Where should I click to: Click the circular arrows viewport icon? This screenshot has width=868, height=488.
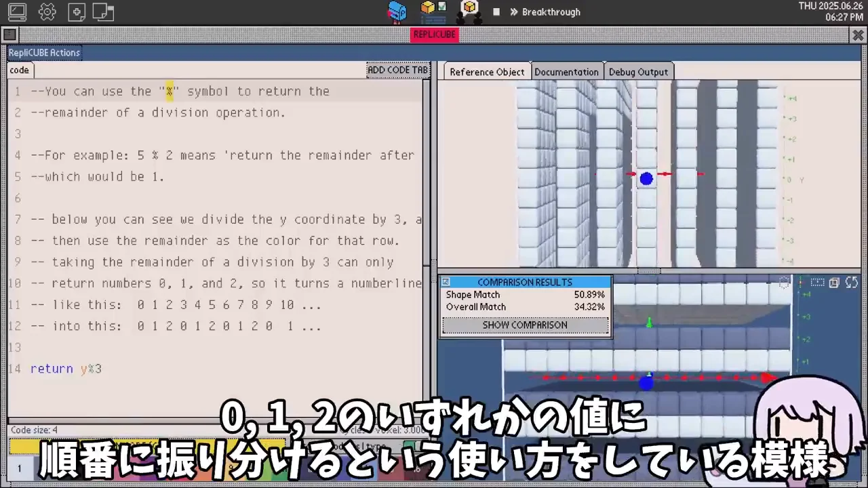point(852,283)
